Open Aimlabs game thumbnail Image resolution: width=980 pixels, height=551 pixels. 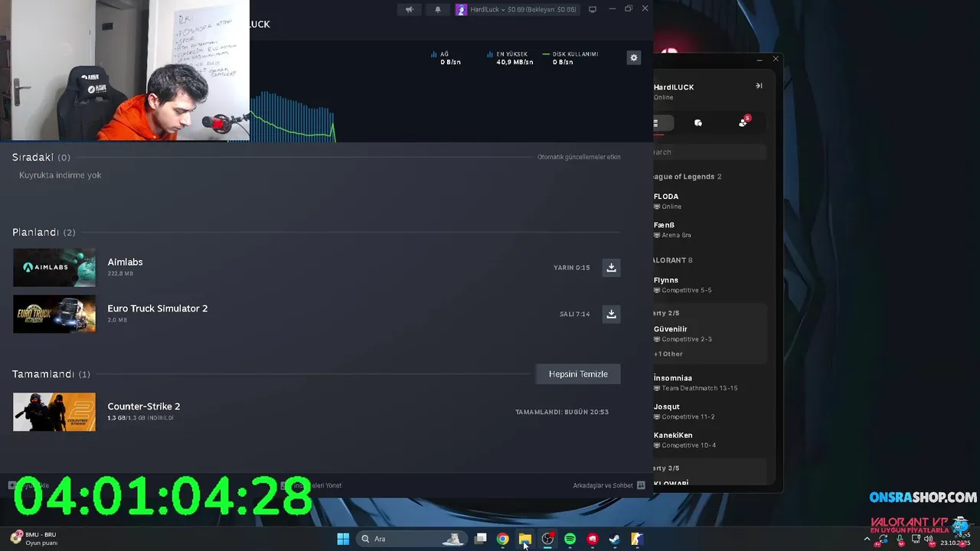point(54,267)
